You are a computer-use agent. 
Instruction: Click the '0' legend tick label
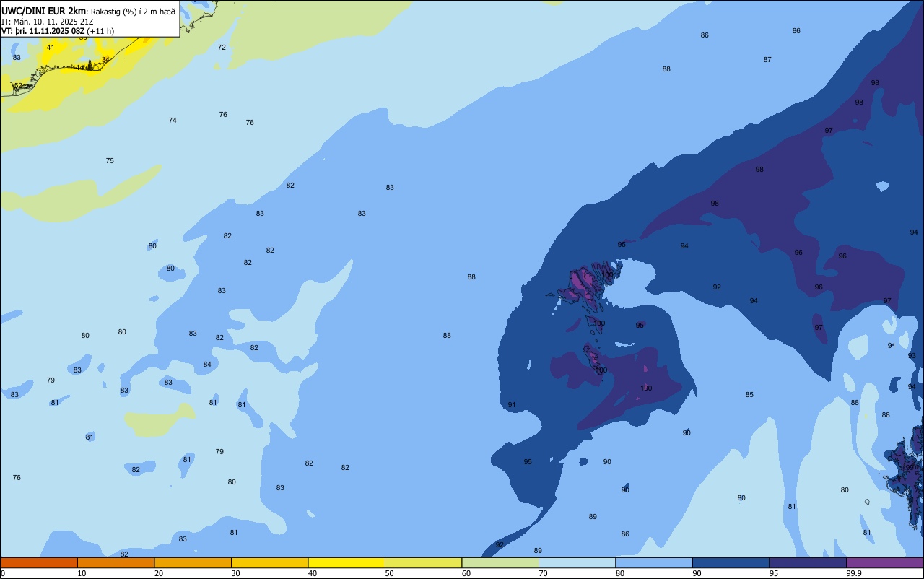(3, 573)
